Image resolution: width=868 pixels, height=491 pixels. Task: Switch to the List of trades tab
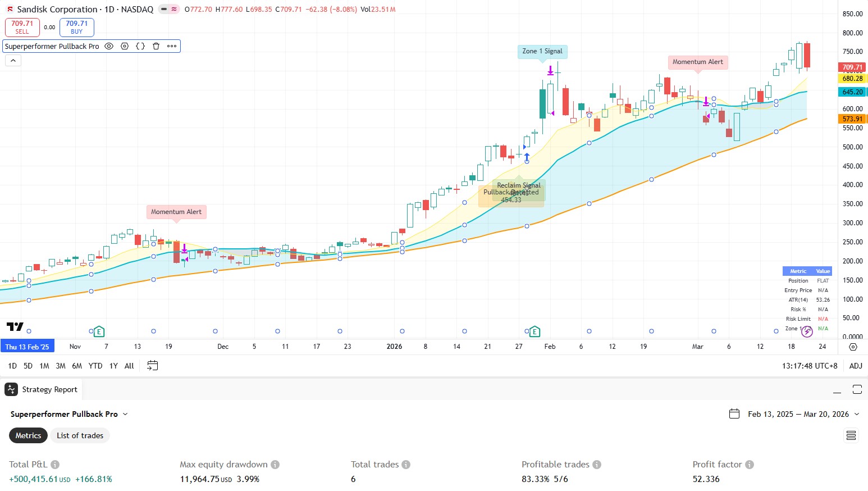coord(80,435)
